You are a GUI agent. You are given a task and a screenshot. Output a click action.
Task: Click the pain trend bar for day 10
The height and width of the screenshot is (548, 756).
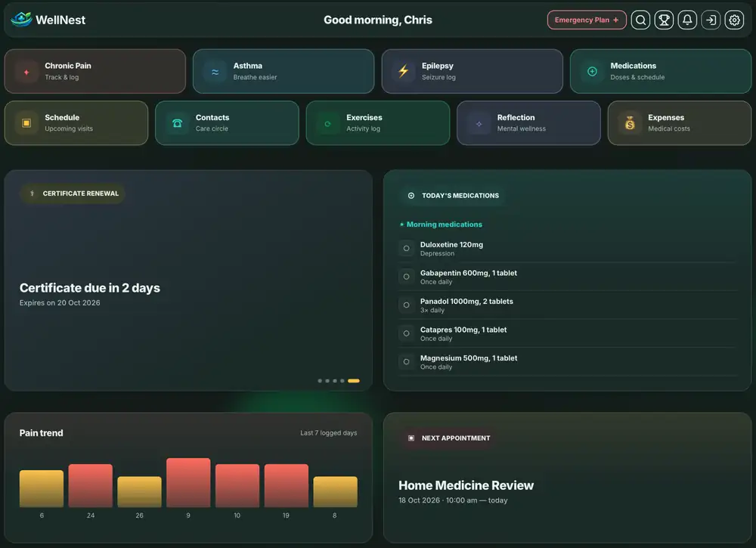point(237,485)
